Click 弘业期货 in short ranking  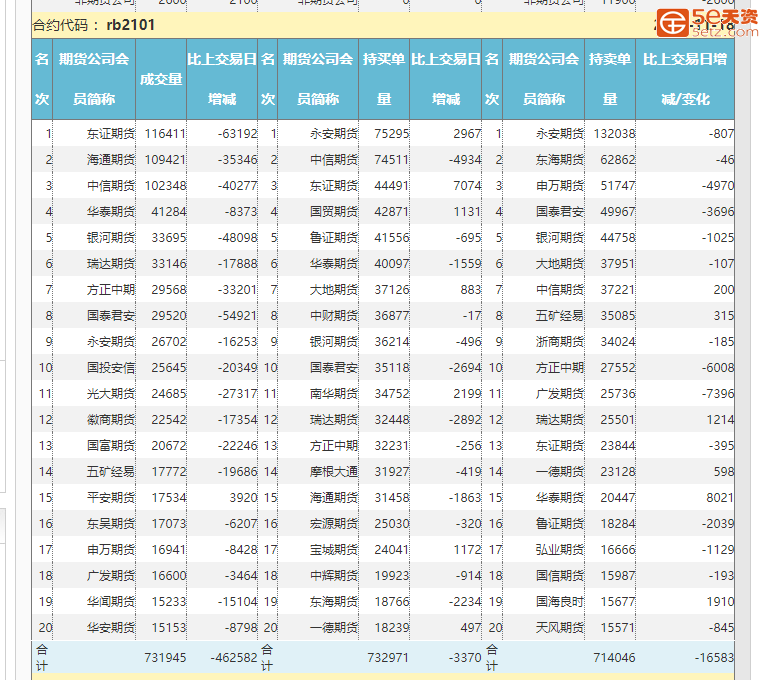pos(559,550)
